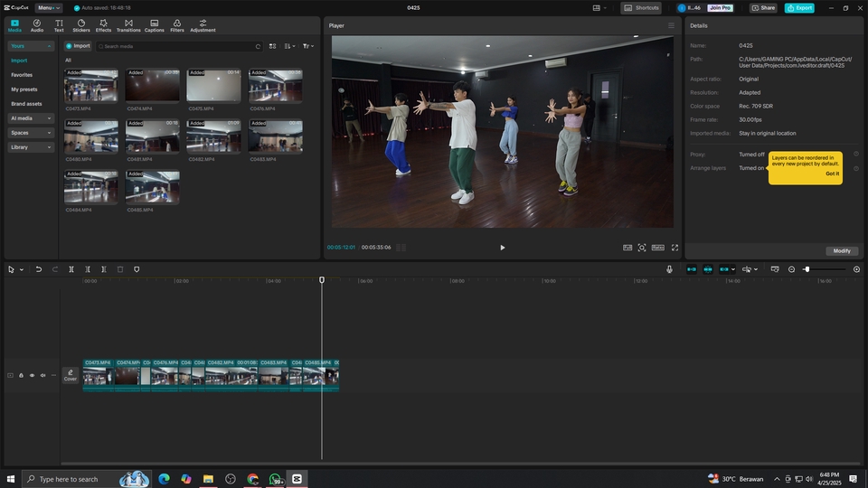The width and height of the screenshot is (868, 488).
Task: Open the Transitions panel
Action: click(128, 25)
